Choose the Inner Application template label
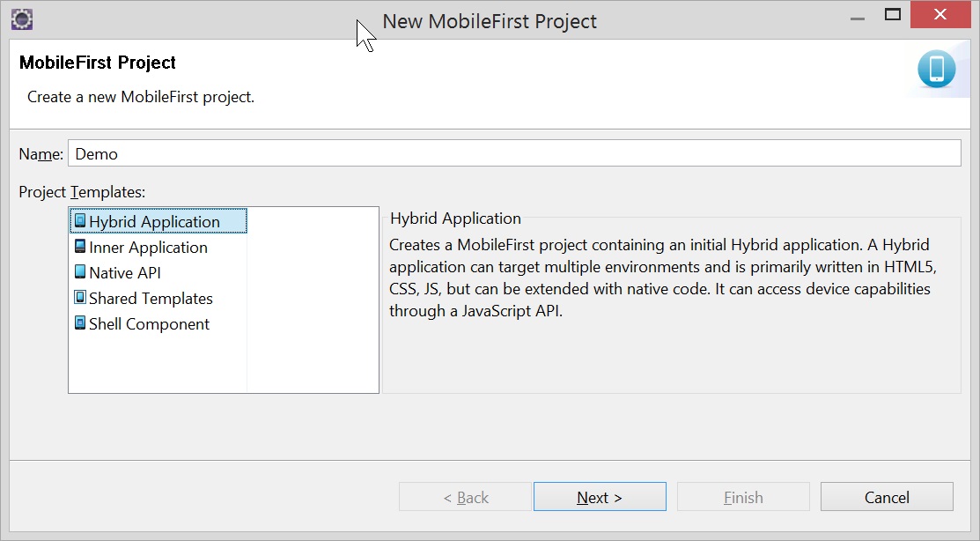Viewport: 980px width, 541px height. [x=148, y=248]
